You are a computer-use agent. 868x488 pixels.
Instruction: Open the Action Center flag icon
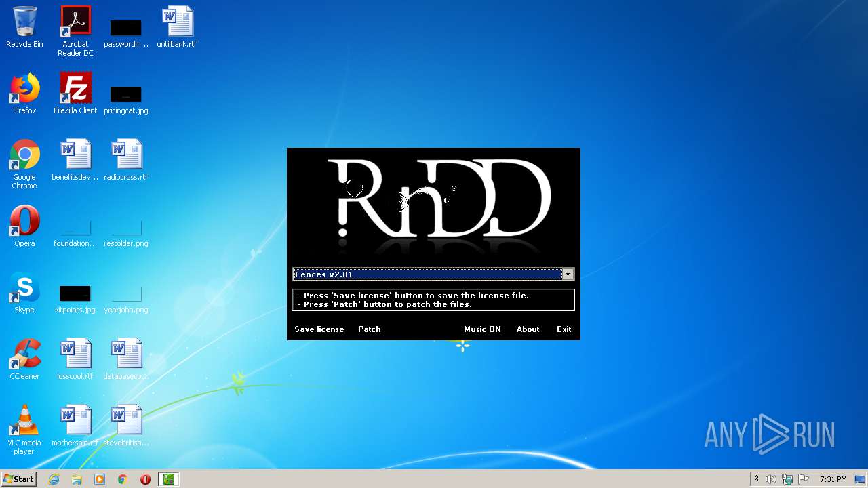point(804,479)
